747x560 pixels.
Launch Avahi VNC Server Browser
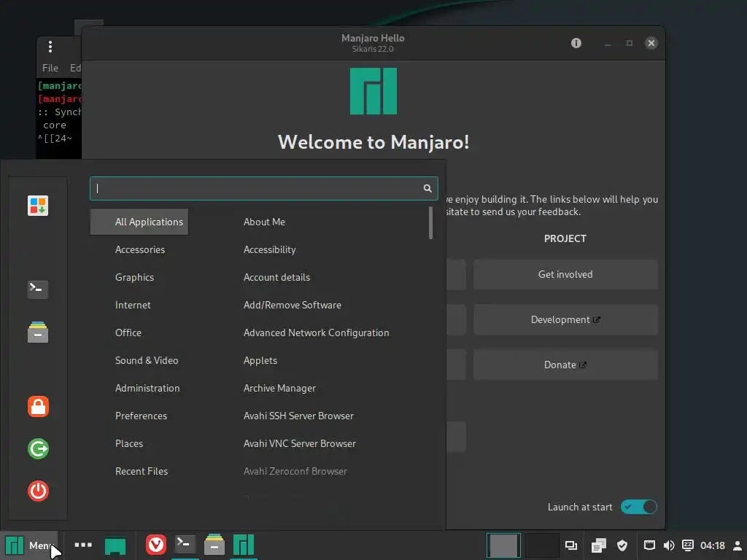[x=299, y=443]
